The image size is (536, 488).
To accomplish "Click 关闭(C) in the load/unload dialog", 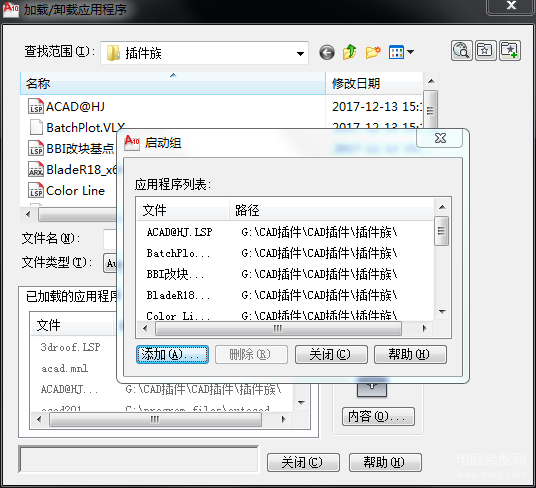I will tap(303, 462).
